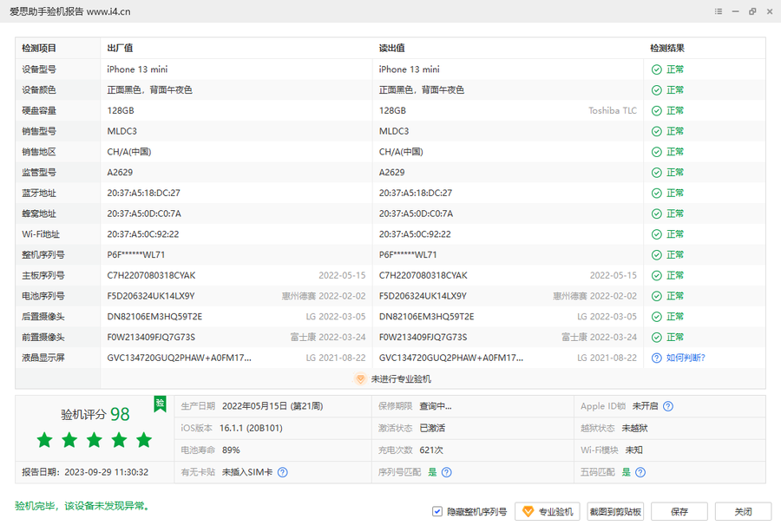Click the 检测项目 column header
The width and height of the screenshot is (781, 532).
39,49
